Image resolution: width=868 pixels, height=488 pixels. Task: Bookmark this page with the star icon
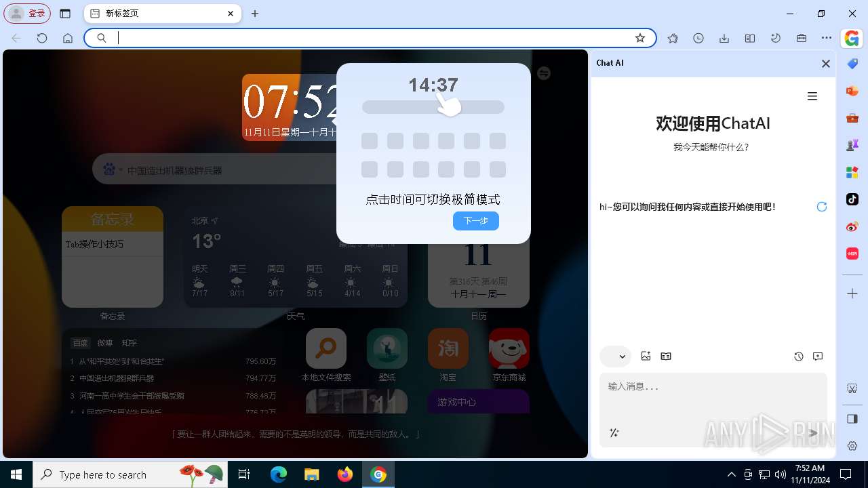pos(640,38)
